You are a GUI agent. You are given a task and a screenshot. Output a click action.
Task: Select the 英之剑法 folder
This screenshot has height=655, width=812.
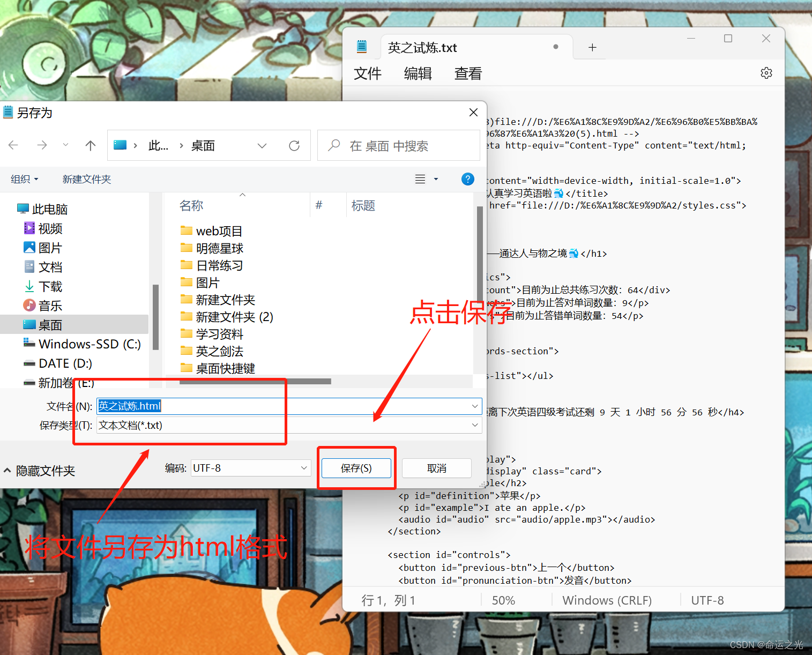pos(220,351)
